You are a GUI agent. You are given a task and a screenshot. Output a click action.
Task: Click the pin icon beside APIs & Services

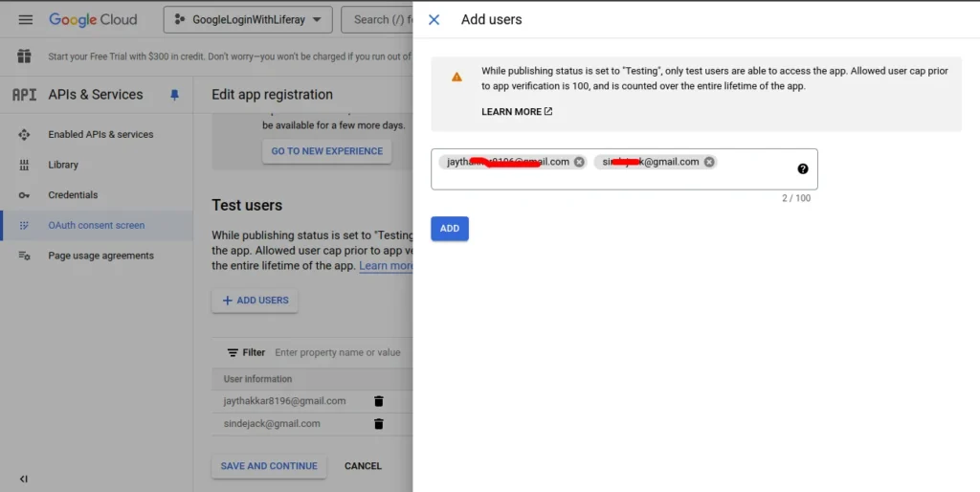(x=174, y=95)
